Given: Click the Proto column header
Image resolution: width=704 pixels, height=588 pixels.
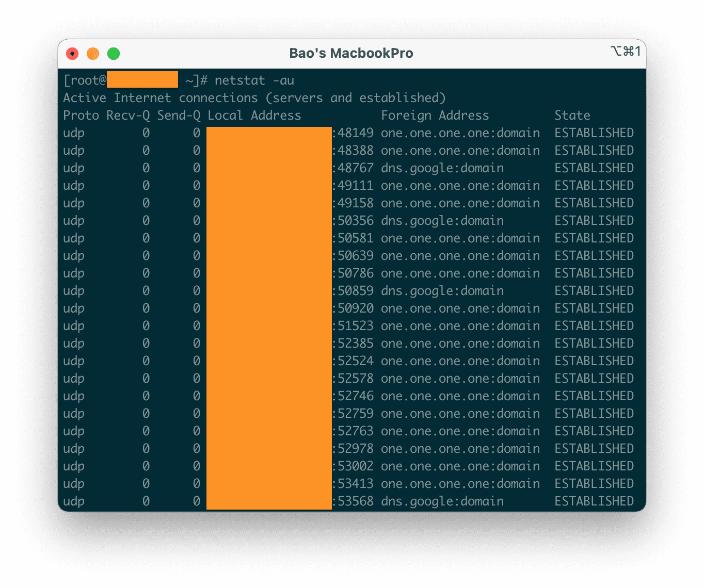Looking at the screenshot, I should click(x=81, y=115).
